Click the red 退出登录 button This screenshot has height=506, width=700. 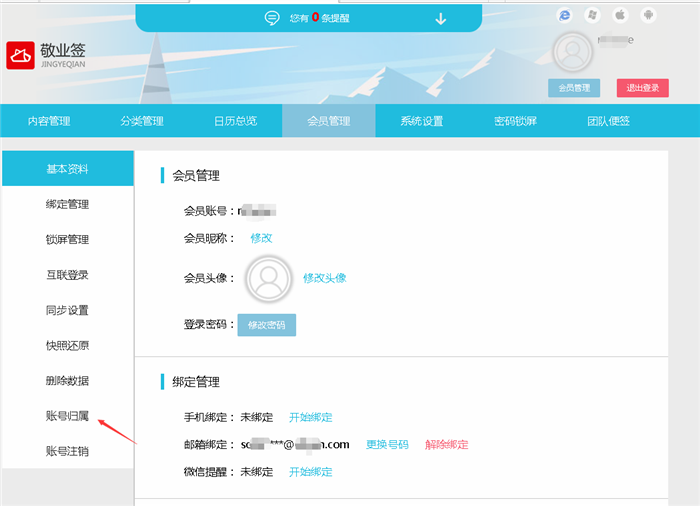click(x=642, y=88)
